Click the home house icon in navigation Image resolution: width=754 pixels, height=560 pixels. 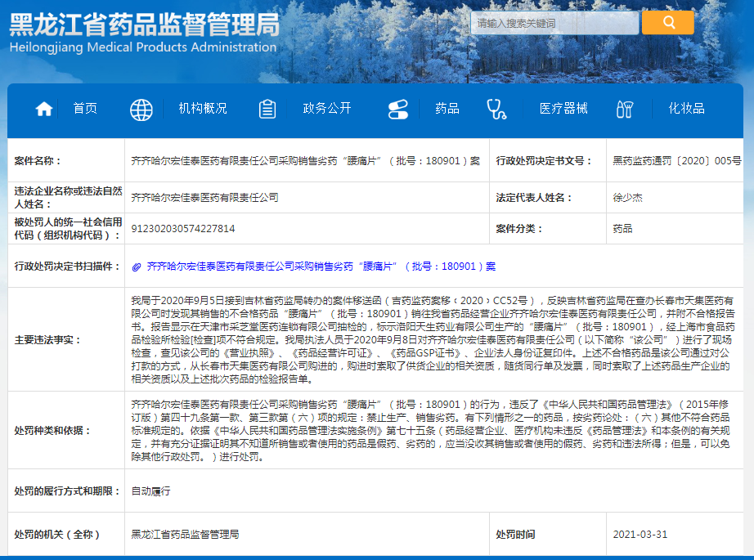(44, 109)
